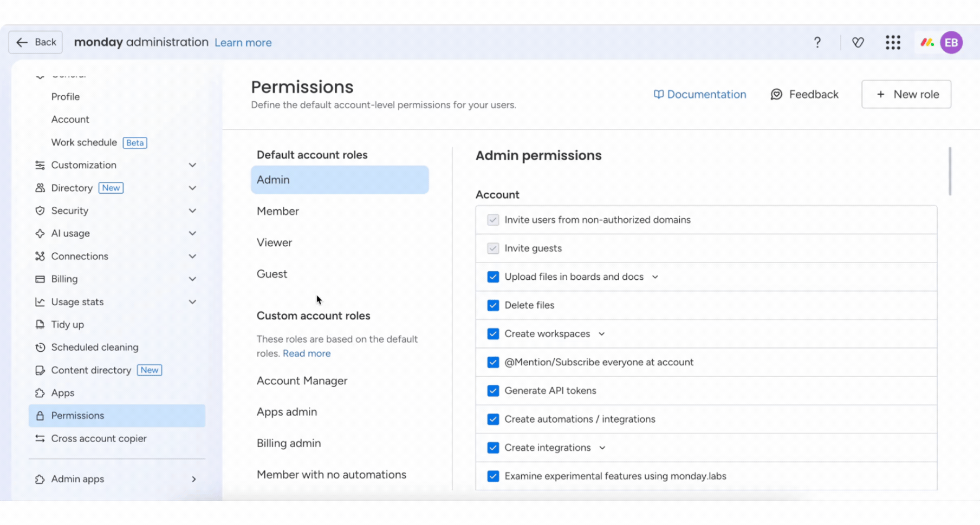Click the Permissions lock icon in sidebar
The image size is (980, 525).
(x=40, y=416)
